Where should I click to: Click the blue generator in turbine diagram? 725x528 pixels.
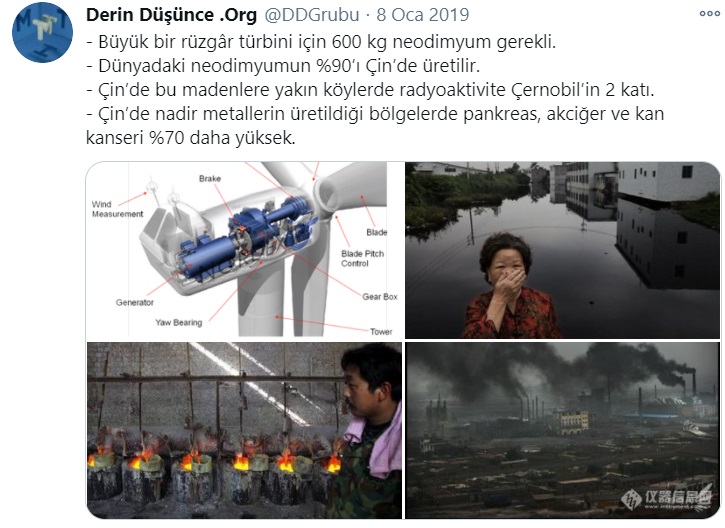(210, 261)
